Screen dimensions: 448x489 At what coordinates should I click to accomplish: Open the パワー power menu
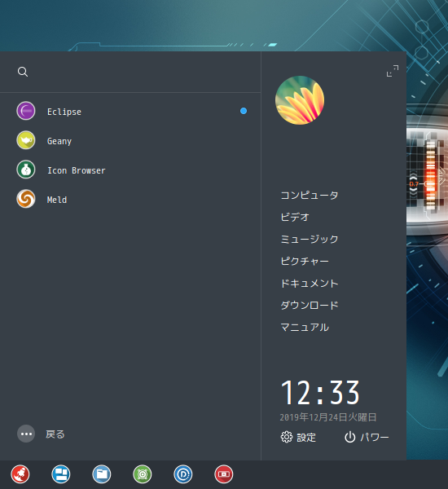tap(367, 437)
